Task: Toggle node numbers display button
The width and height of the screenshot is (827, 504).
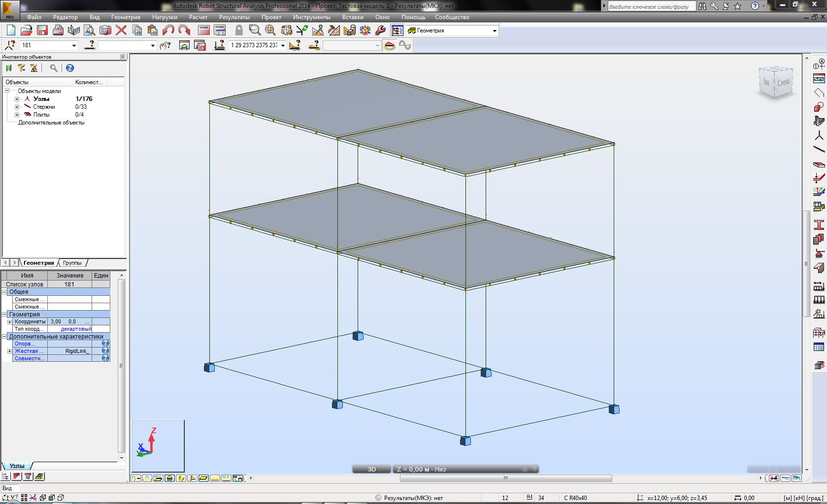Action: pos(136,478)
